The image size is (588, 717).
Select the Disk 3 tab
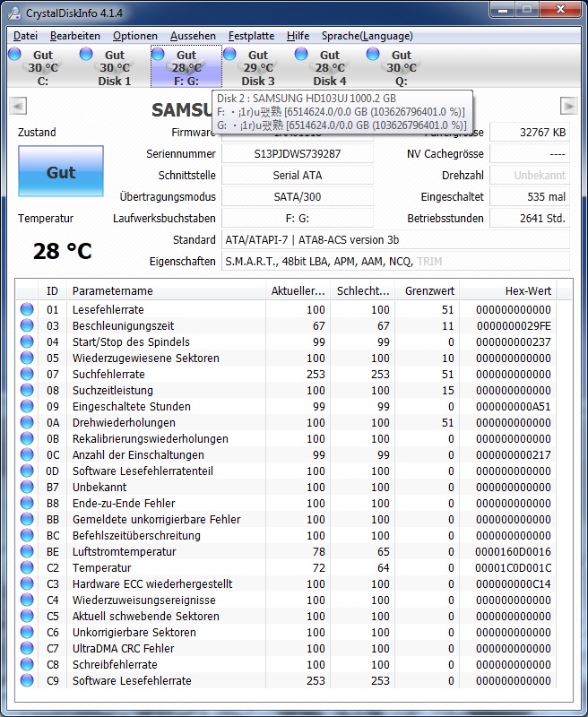(x=258, y=67)
